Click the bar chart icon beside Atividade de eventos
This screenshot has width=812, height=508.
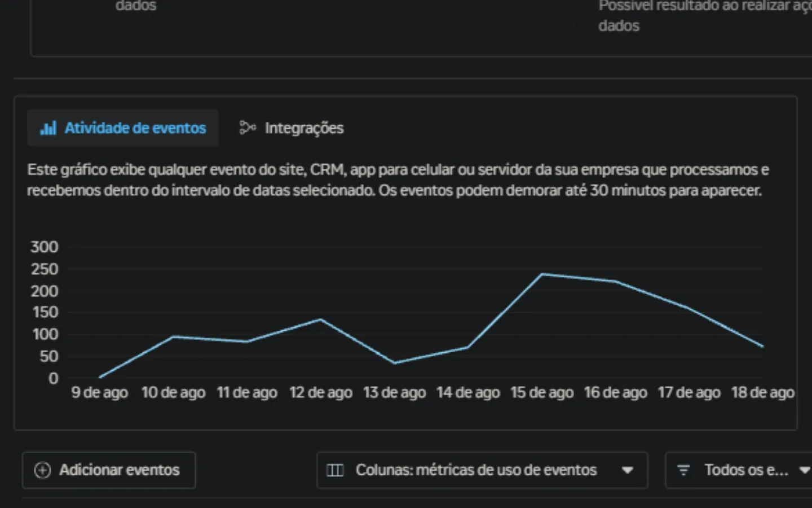pyautogui.click(x=48, y=128)
